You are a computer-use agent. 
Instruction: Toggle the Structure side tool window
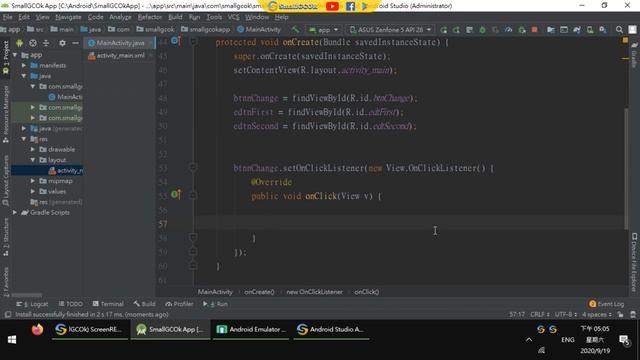coord(5,237)
